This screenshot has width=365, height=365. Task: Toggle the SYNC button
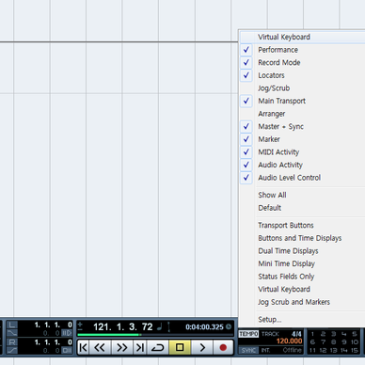pos(249,350)
